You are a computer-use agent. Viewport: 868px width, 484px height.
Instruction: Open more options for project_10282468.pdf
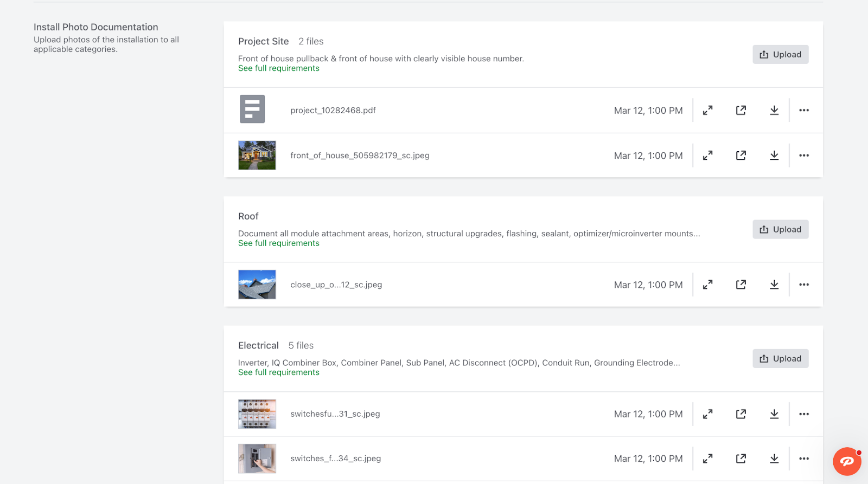[803, 111]
